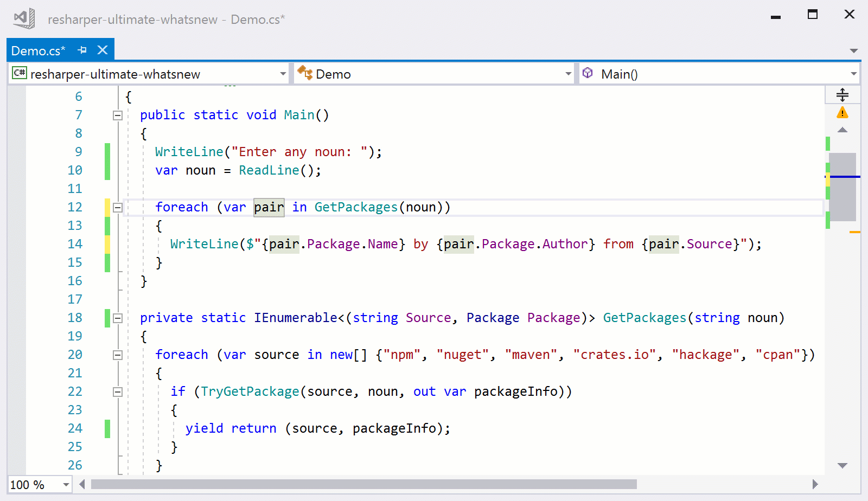
Task: Click the C# project icon in navigation bar
Action: click(20, 73)
